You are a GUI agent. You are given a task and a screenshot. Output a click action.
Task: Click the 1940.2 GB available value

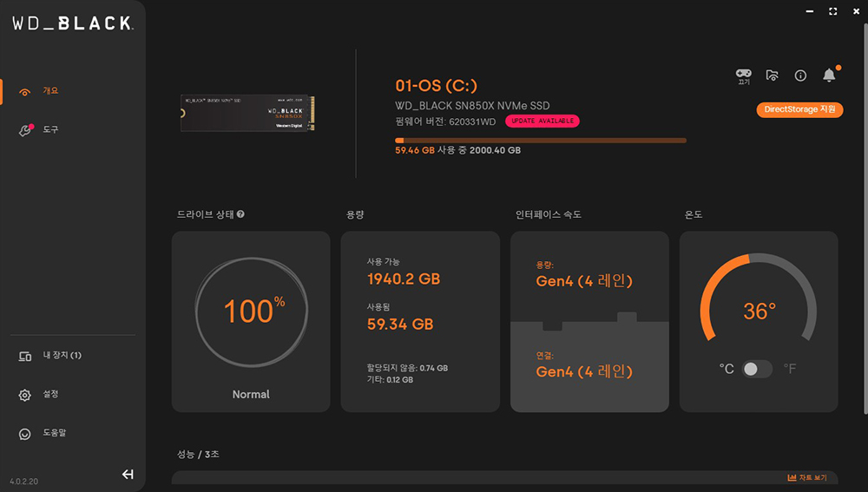(x=404, y=279)
